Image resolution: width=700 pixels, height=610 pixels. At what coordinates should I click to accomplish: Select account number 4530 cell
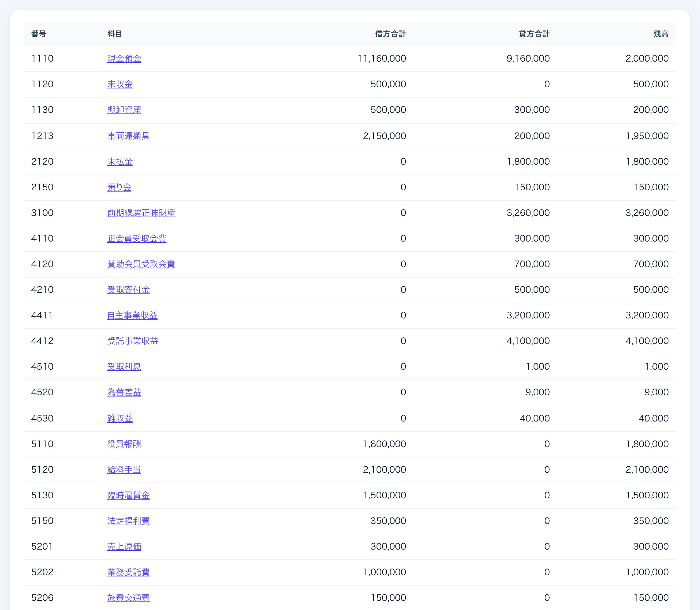click(42, 418)
